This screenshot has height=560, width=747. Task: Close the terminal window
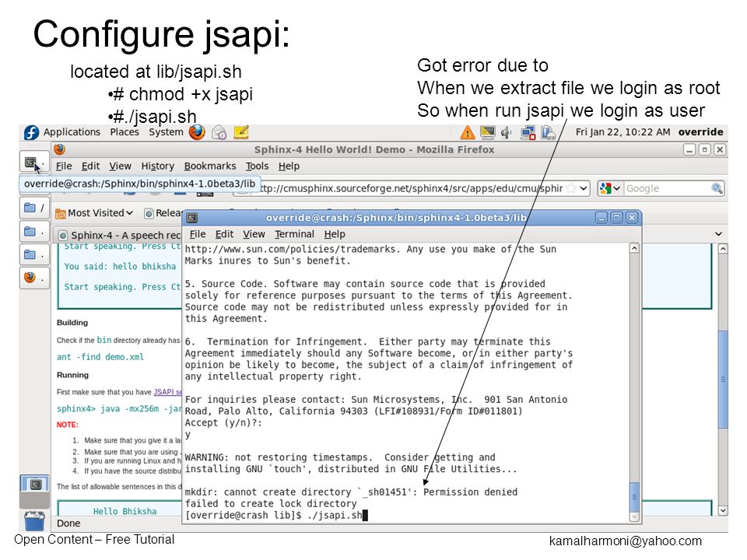(632, 218)
